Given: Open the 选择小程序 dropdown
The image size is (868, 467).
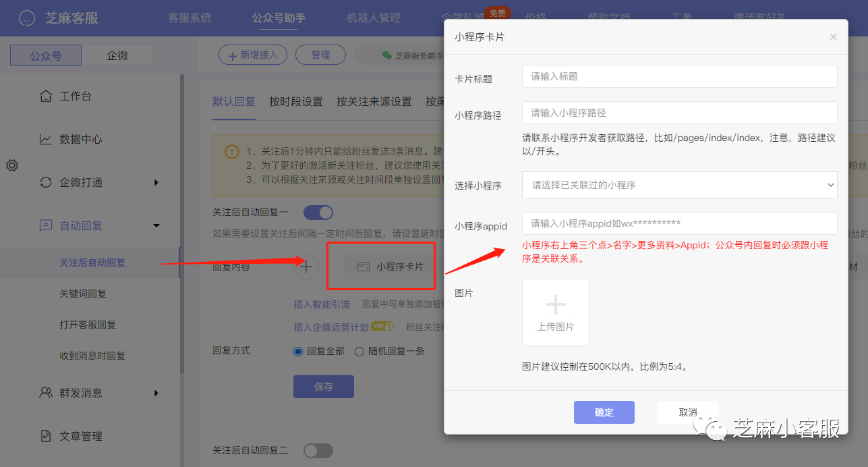Looking at the screenshot, I should [x=680, y=185].
